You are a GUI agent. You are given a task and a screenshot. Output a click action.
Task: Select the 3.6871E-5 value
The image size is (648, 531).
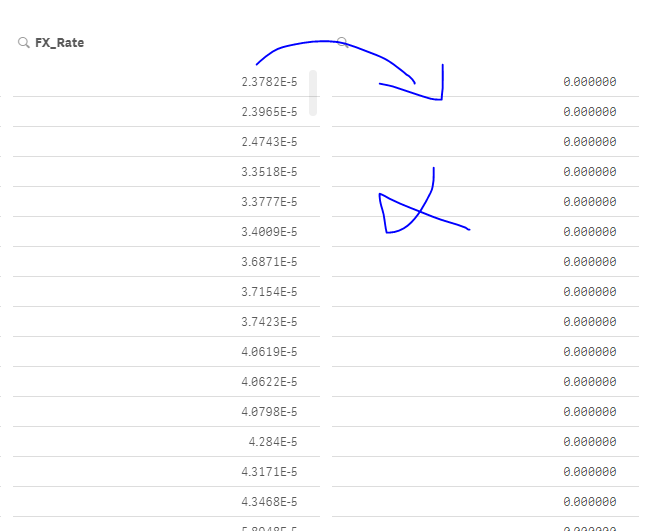pyautogui.click(x=269, y=262)
